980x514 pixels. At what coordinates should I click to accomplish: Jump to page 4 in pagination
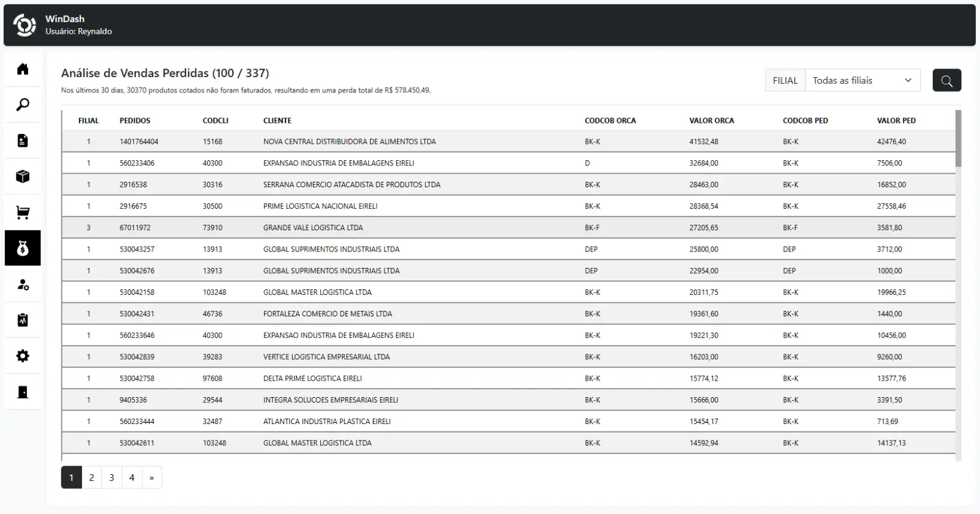click(x=132, y=477)
